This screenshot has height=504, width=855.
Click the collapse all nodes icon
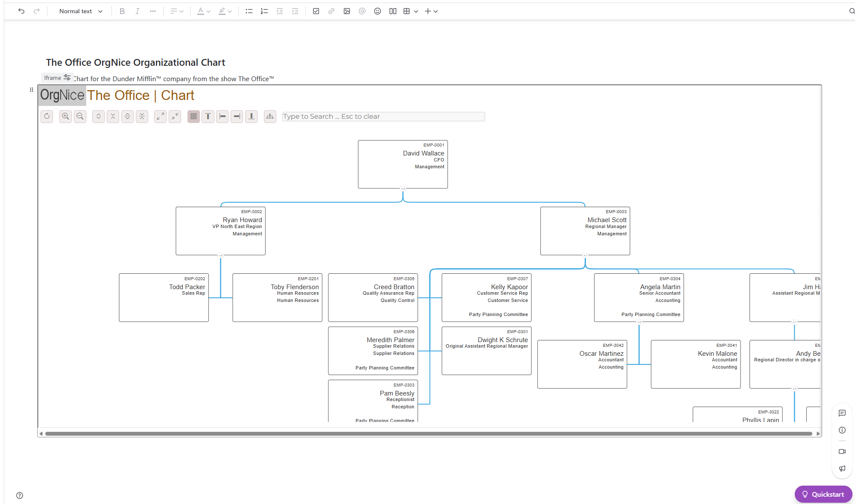[x=142, y=116]
